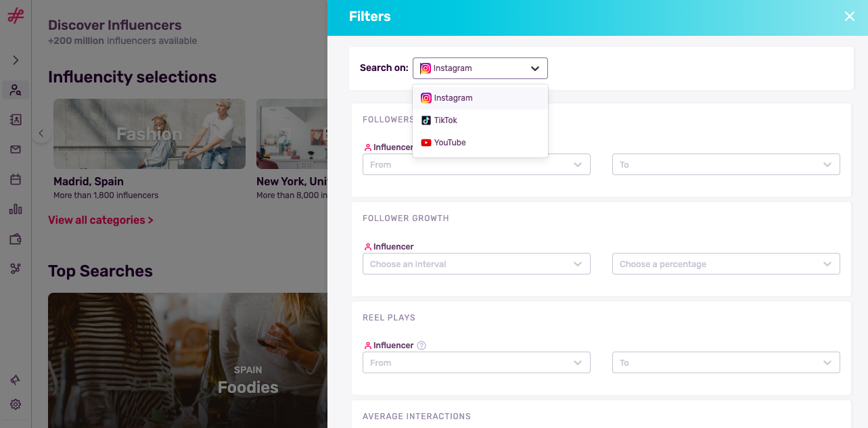Open the payments wallet sidebar icon

click(15, 239)
